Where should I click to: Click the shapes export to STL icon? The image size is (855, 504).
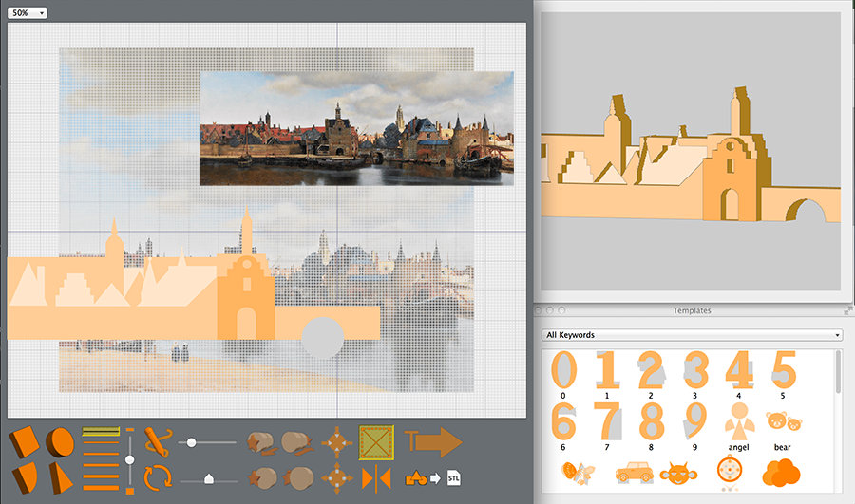433,478
